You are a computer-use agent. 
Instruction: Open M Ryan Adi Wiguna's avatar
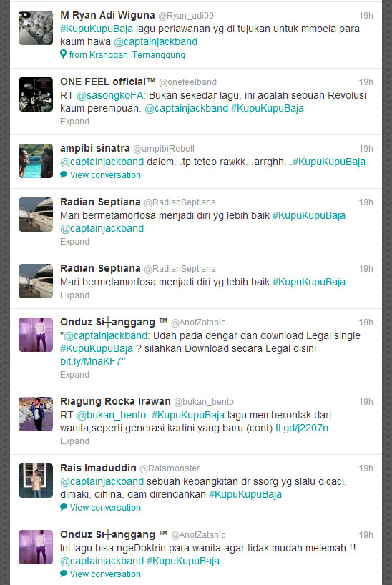coord(36,28)
